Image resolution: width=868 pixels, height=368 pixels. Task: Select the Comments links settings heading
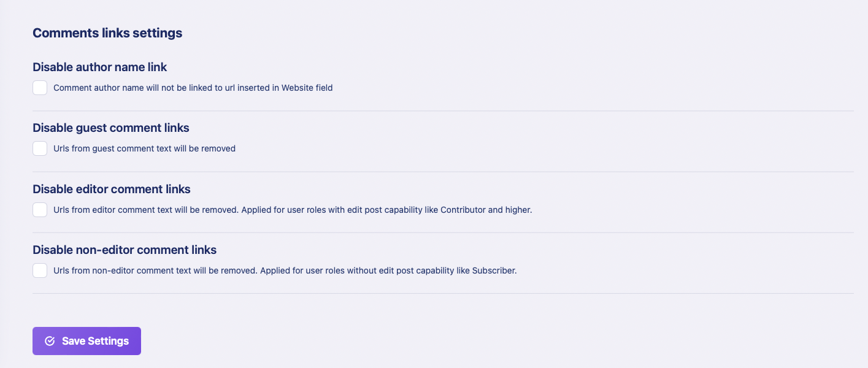(x=107, y=33)
